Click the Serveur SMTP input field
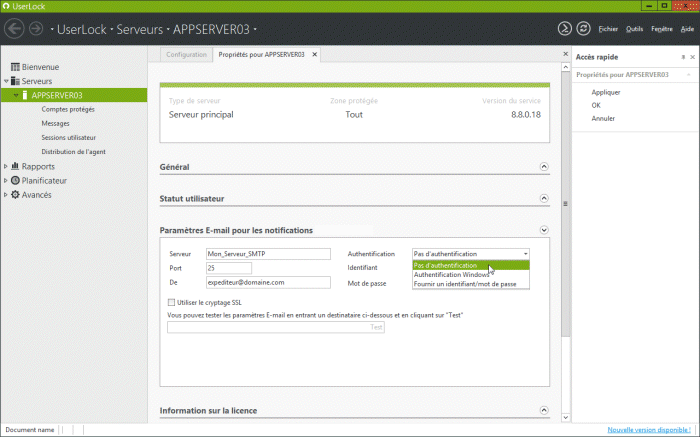 pos(268,254)
